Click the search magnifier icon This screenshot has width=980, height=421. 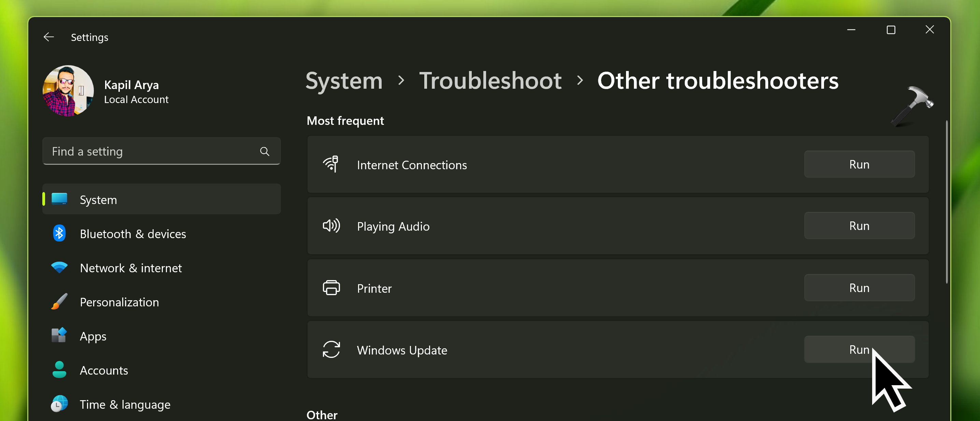point(265,151)
